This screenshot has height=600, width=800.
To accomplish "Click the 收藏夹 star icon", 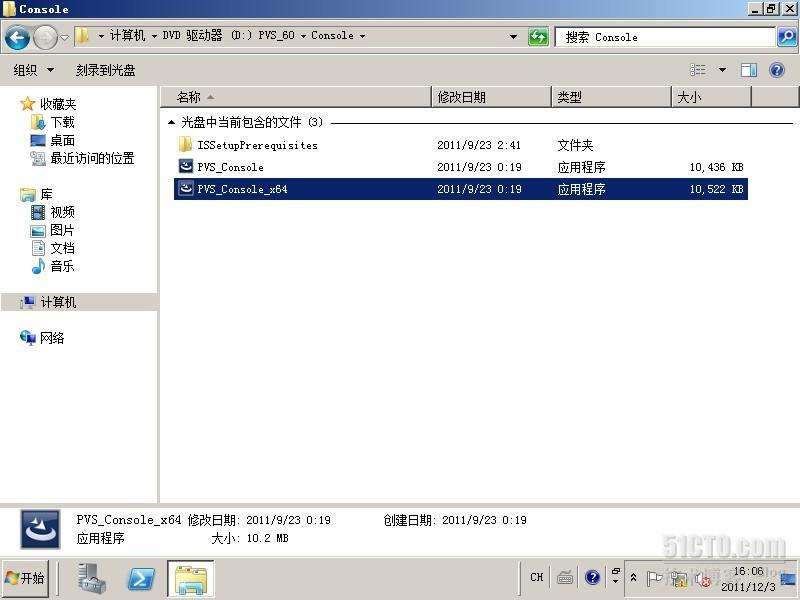I will [27, 104].
